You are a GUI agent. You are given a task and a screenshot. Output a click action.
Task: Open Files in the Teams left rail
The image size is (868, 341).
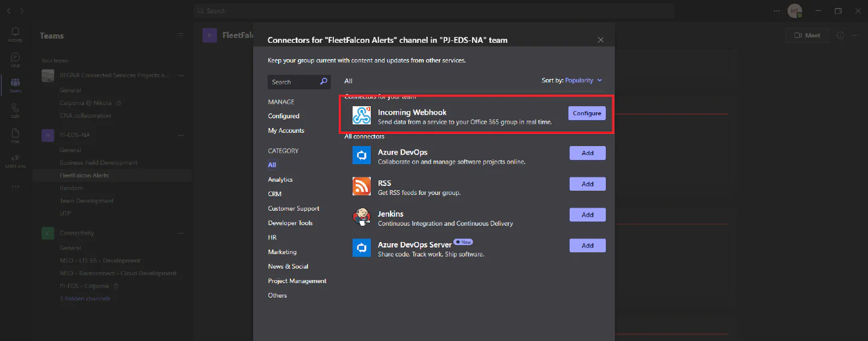tap(15, 136)
